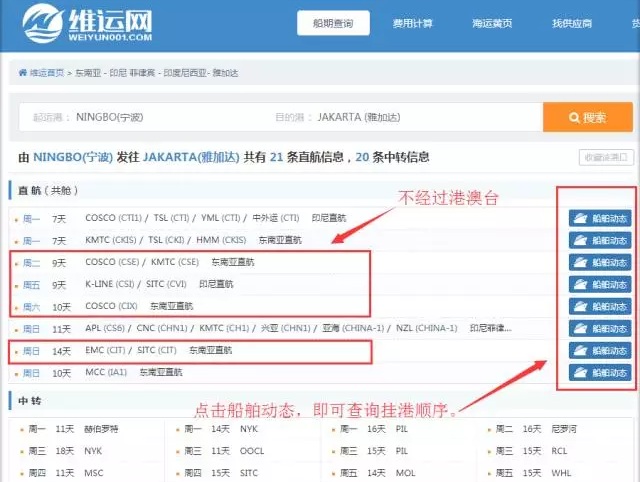Click the magnifier icon in the search button

[574, 118]
